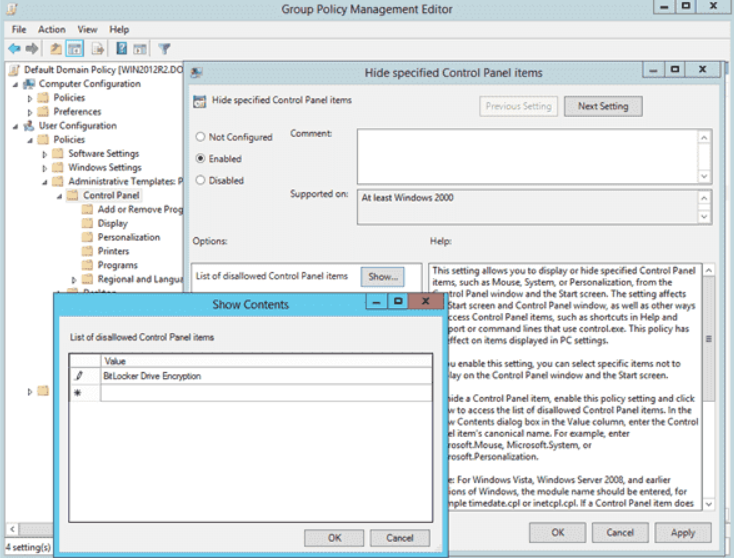The width and height of the screenshot is (734, 558).
Task: Collapse the Computer Configuration node
Action: pyautogui.click(x=15, y=85)
